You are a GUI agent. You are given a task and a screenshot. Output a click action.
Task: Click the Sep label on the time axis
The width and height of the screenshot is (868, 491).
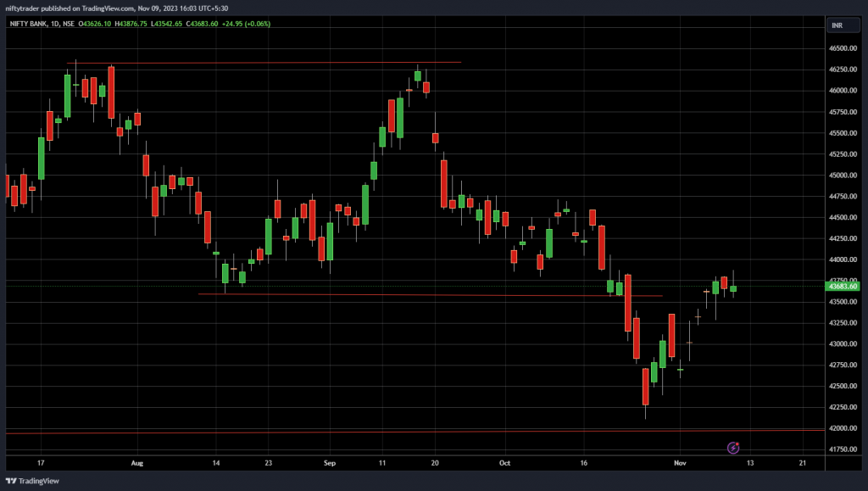click(330, 463)
